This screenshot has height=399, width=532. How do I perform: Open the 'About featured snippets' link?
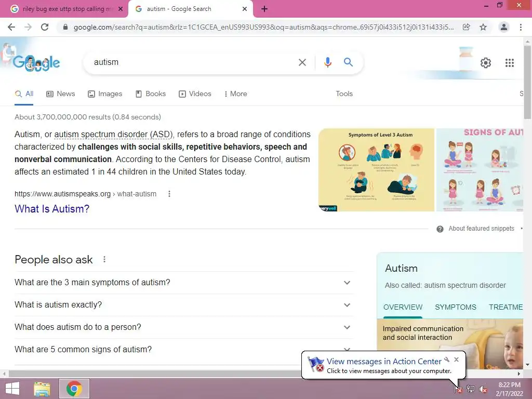coord(481,229)
